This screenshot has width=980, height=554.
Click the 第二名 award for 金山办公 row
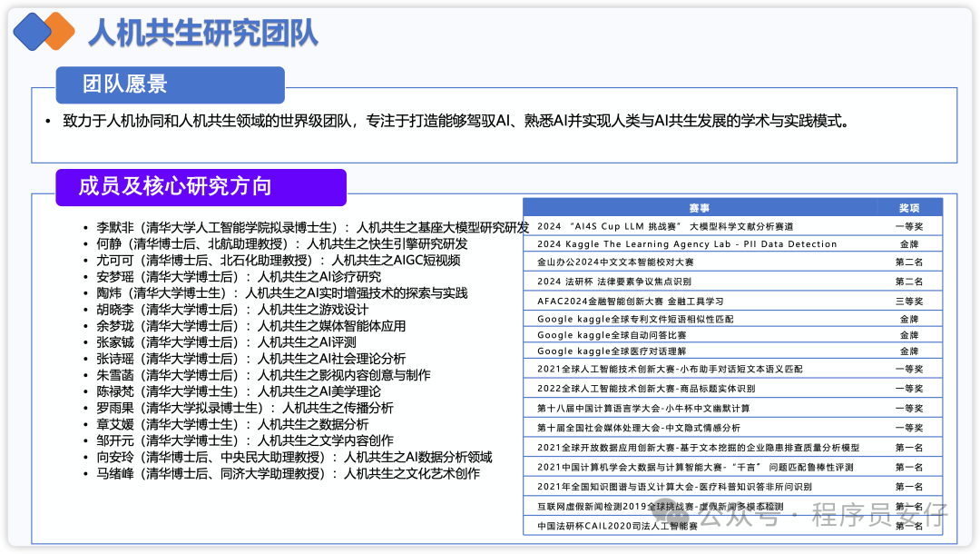[909, 262]
